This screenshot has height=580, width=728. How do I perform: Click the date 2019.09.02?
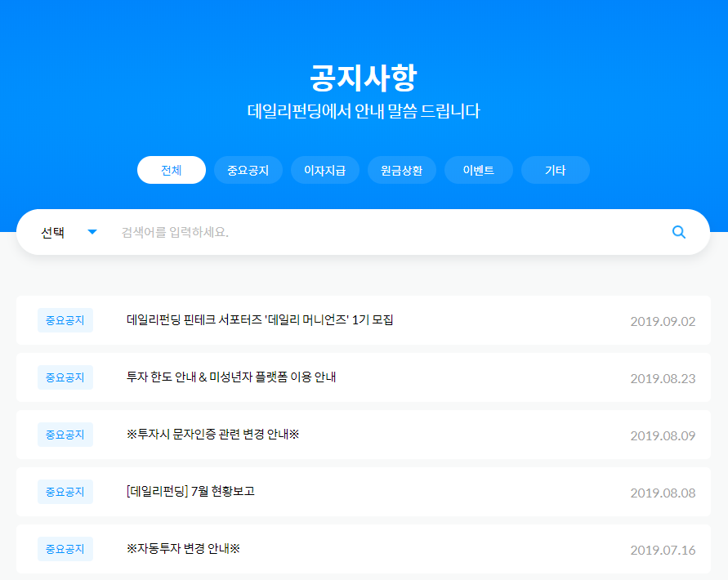pos(663,321)
